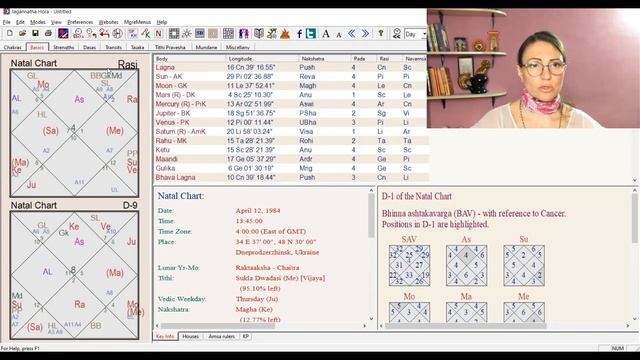The image size is (640, 360).
Task: Switch to the Mundane tab
Action: point(206,47)
